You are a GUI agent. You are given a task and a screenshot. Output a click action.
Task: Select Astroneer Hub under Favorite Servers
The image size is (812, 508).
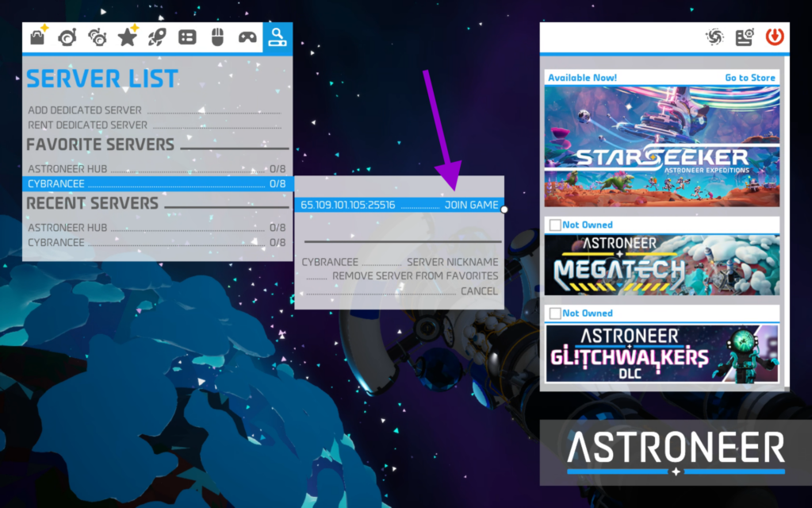point(157,169)
